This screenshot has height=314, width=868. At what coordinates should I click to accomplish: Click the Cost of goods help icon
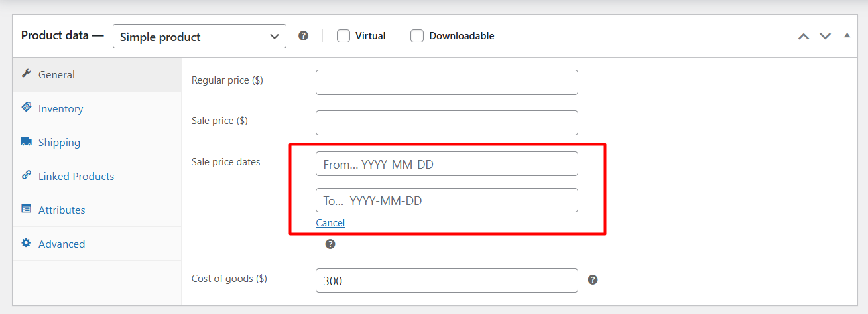[x=593, y=280]
